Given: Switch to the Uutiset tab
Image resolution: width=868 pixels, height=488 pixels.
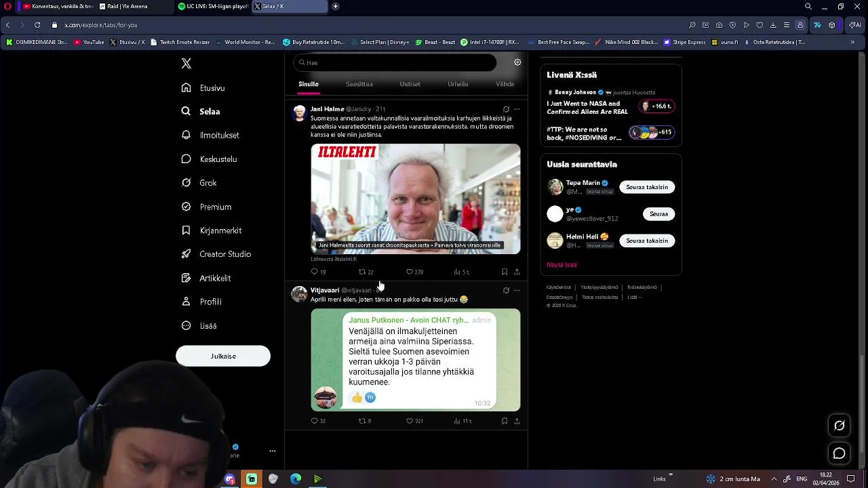Looking at the screenshot, I should click(x=410, y=84).
